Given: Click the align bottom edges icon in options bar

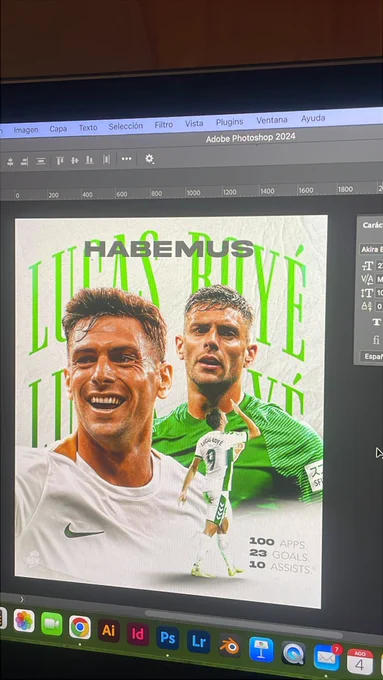Looking at the screenshot, I should point(89,160).
